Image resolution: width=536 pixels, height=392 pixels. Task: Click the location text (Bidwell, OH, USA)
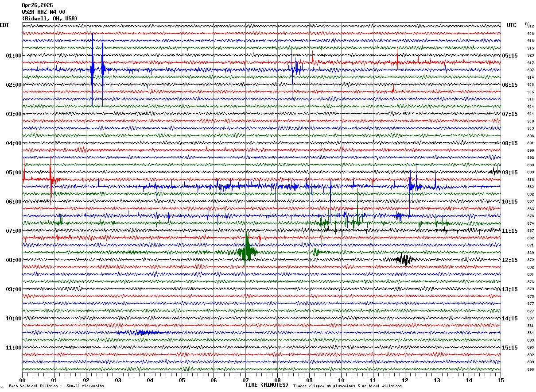click(50, 19)
